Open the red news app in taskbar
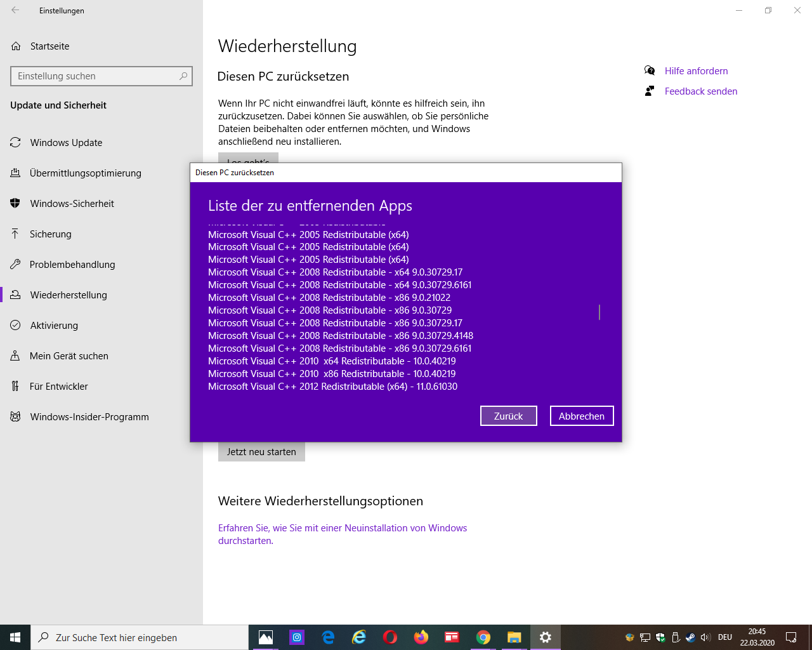812x650 pixels. coord(452,637)
